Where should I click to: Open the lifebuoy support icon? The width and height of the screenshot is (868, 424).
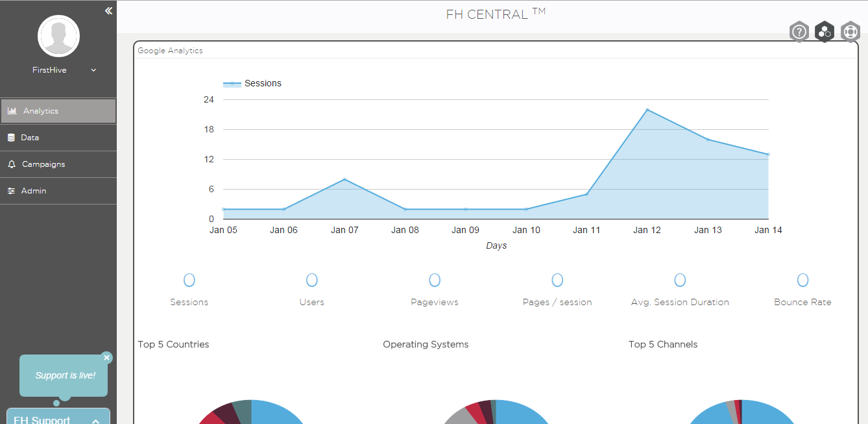pos(850,32)
